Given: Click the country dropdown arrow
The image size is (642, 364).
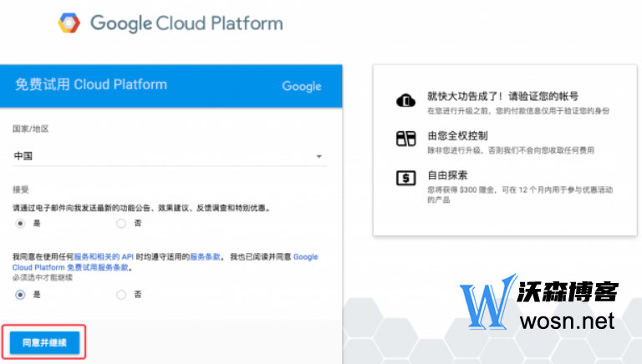Looking at the screenshot, I should (x=319, y=156).
